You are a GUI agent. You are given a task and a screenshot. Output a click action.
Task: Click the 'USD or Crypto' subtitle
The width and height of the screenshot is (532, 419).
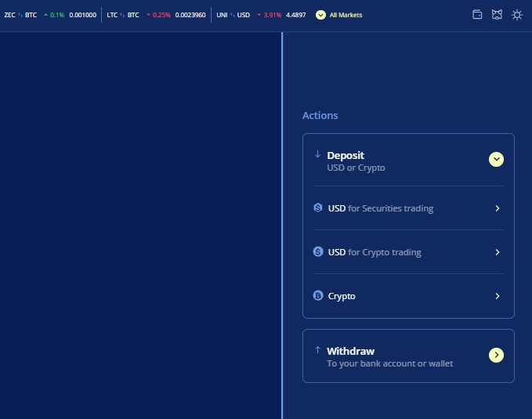356,168
